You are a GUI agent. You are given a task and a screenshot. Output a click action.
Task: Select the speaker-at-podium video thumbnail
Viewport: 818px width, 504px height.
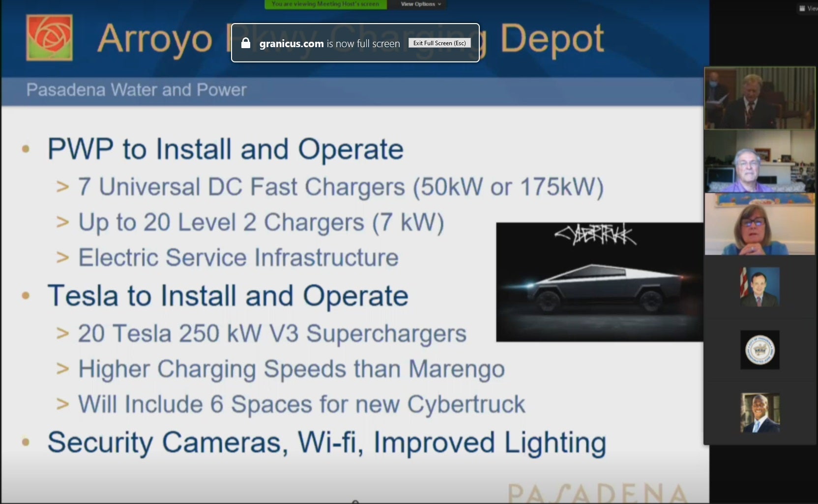pyautogui.click(x=760, y=98)
